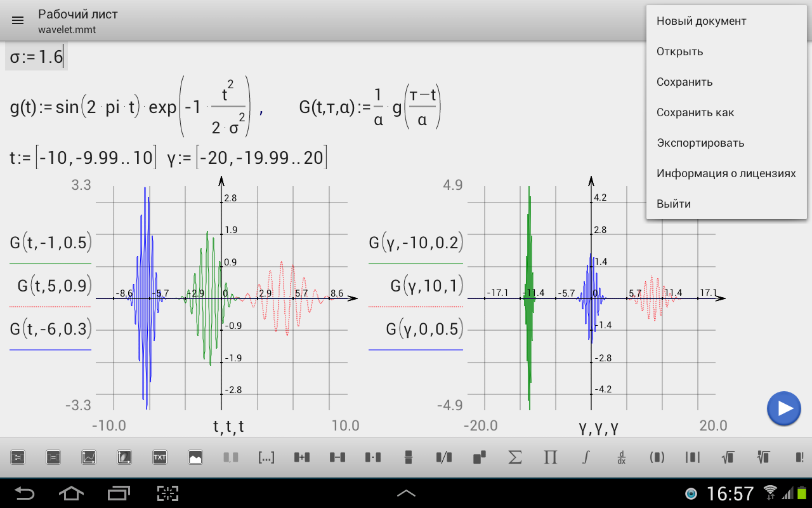This screenshot has width=812, height=508.
Task: Select blue curve legend G(t,-6,0.3)
Action: (x=51, y=329)
